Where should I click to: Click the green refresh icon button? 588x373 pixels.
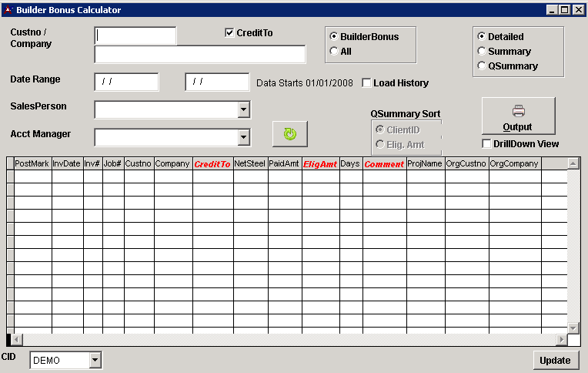pyautogui.click(x=289, y=133)
